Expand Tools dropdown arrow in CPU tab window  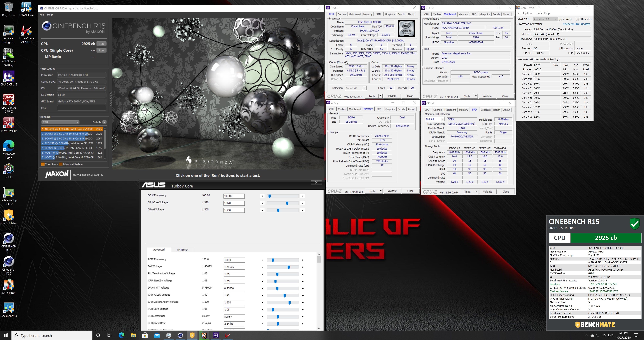(x=380, y=96)
